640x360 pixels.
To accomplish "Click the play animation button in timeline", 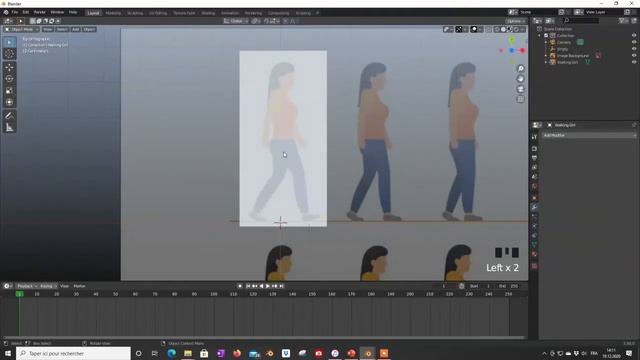I will [268, 286].
